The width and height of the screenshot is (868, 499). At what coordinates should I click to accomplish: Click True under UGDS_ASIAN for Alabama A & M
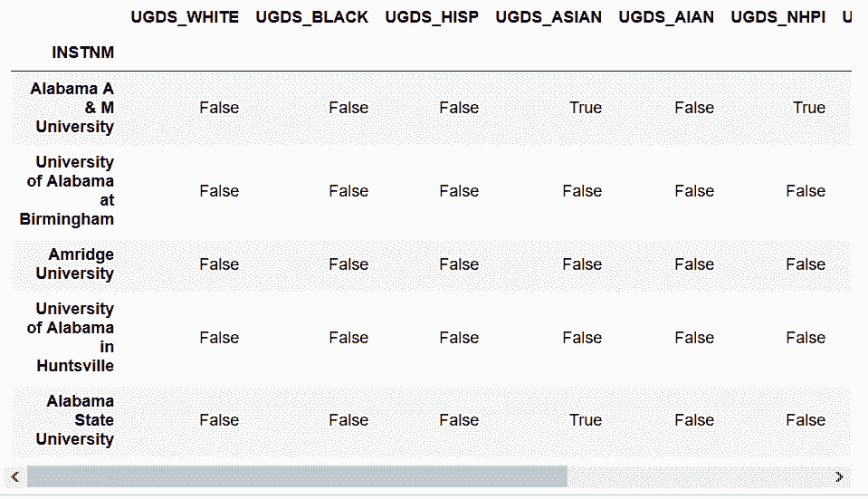[586, 108]
